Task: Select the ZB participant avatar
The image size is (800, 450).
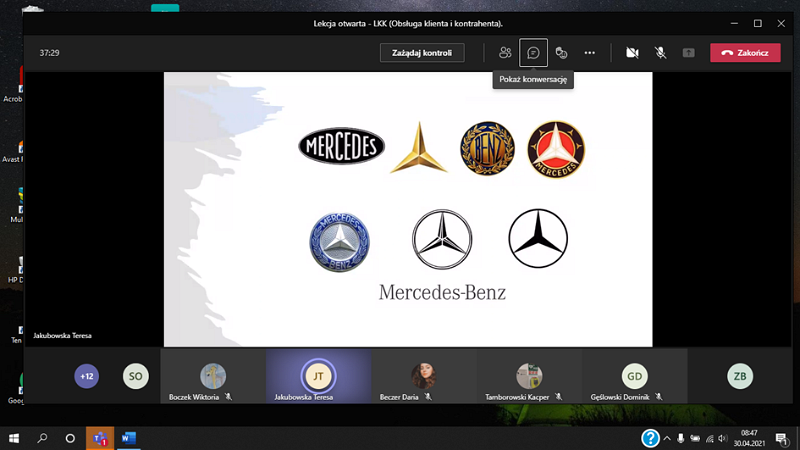Action: [x=740, y=377]
